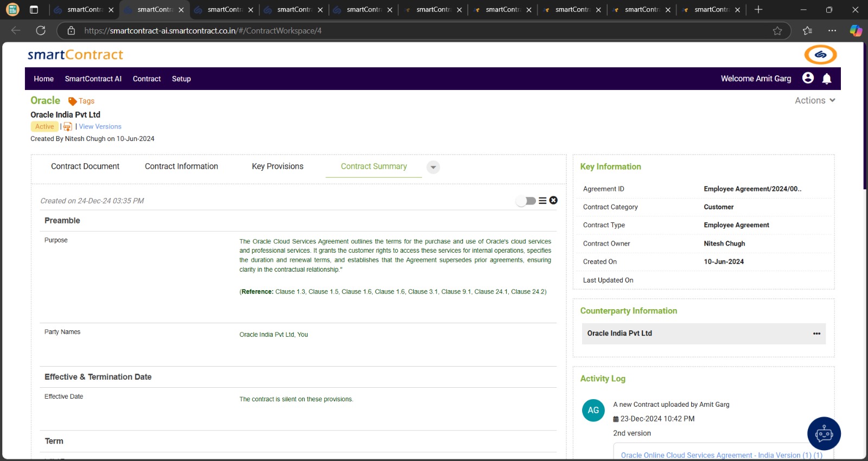
Task: Select the Oracle India Pvt Ltd counterparty row
Action: [x=704, y=334]
